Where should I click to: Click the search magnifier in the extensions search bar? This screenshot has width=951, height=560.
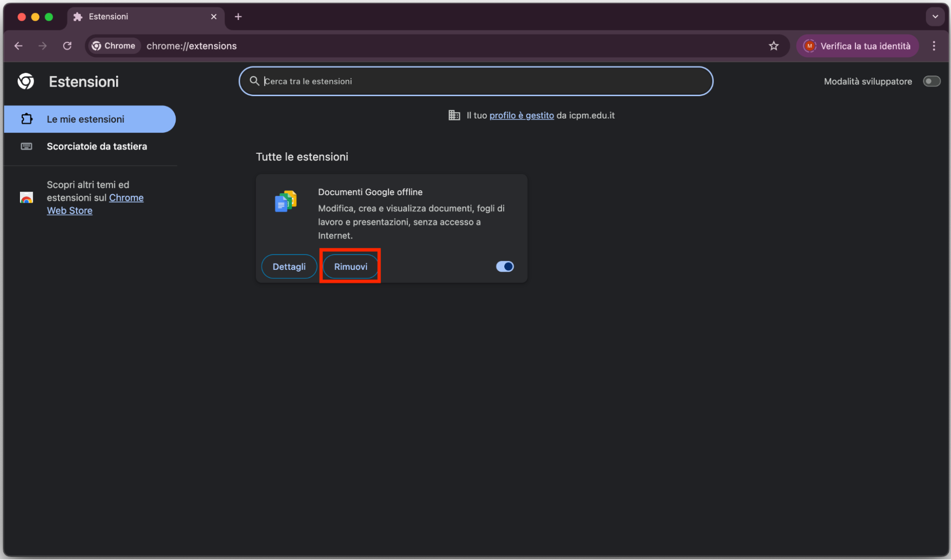click(x=255, y=81)
